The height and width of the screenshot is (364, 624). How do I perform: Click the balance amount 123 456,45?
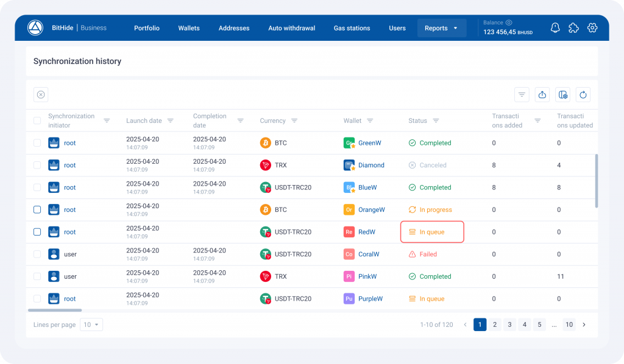click(500, 32)
